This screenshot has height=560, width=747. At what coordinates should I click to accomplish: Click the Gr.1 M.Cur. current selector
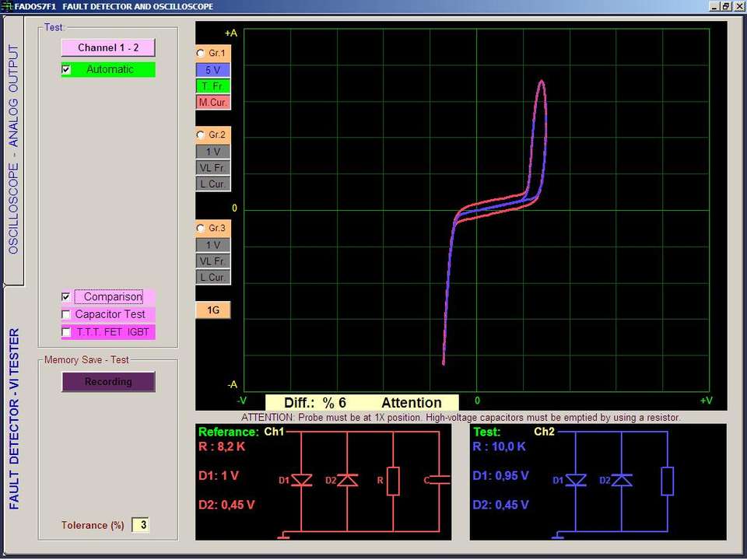(x=212, y=103)
